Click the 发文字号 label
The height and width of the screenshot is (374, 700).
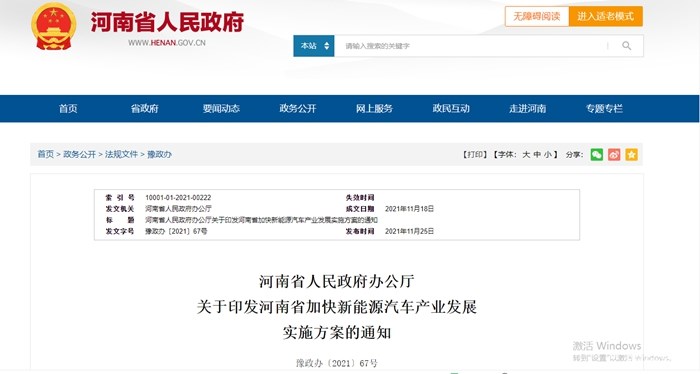point(120,231)
